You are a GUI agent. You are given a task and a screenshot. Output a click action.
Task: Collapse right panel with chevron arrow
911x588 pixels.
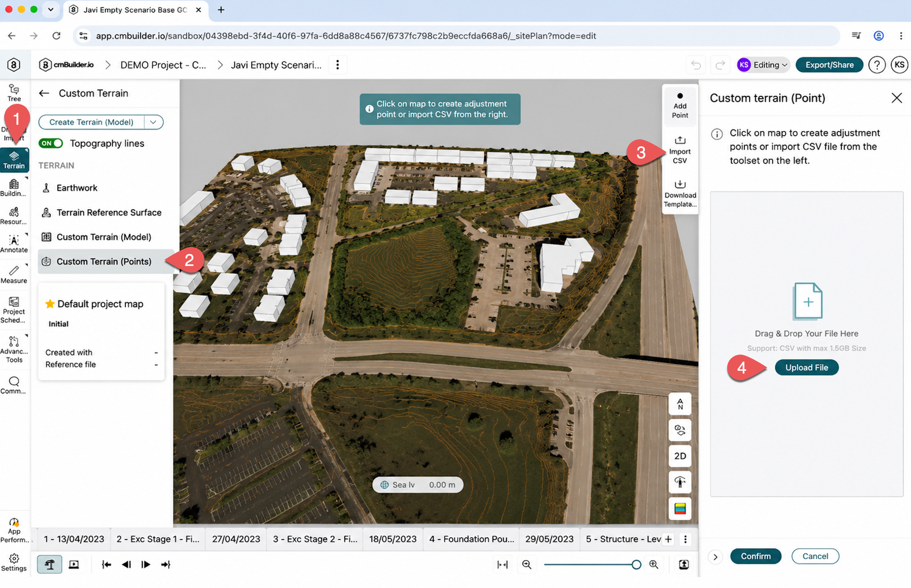pyautogui.click(x=715, y=557)
